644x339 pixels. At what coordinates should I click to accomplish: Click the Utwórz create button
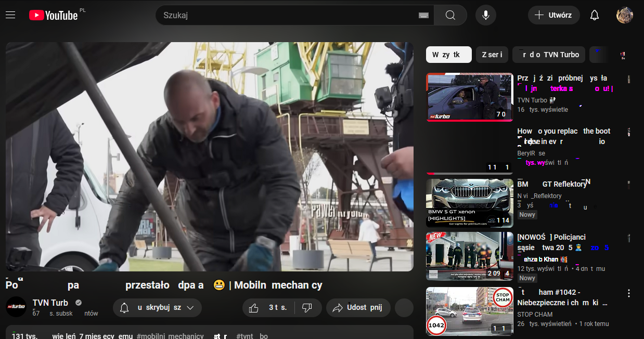[554, 15]
